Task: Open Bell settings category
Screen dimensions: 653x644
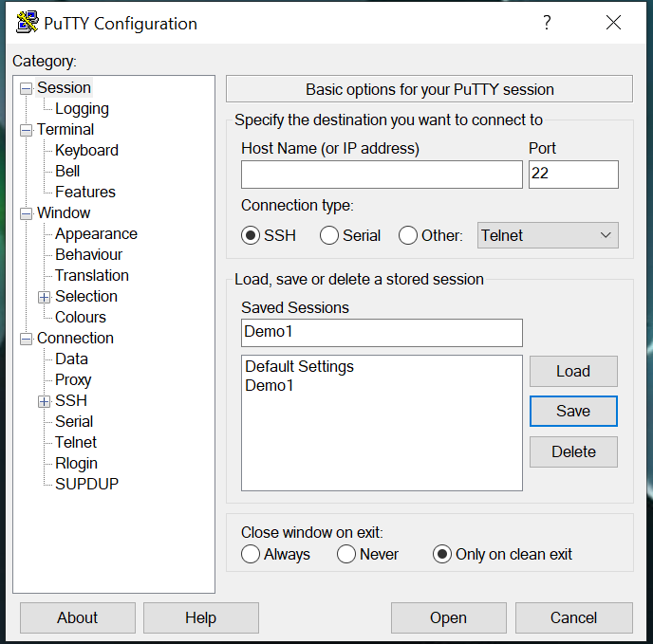Action: coord(67,171)
